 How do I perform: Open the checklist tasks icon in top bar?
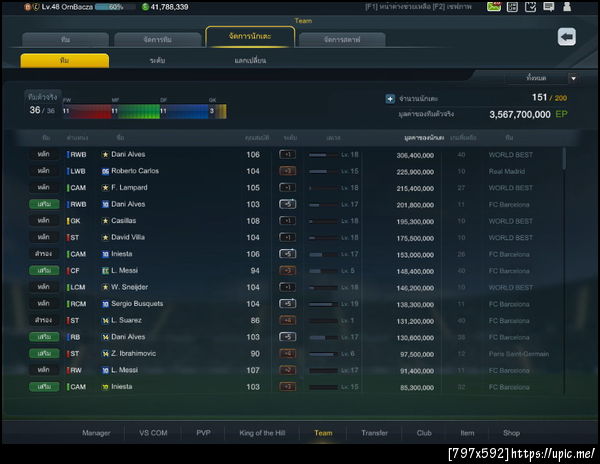coord(530,7)
